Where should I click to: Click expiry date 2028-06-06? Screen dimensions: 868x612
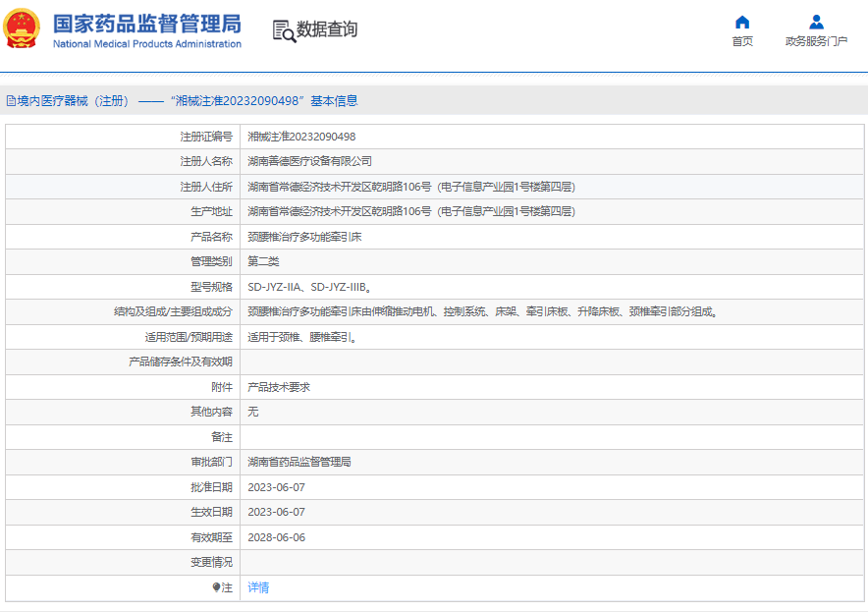[276, 537]
